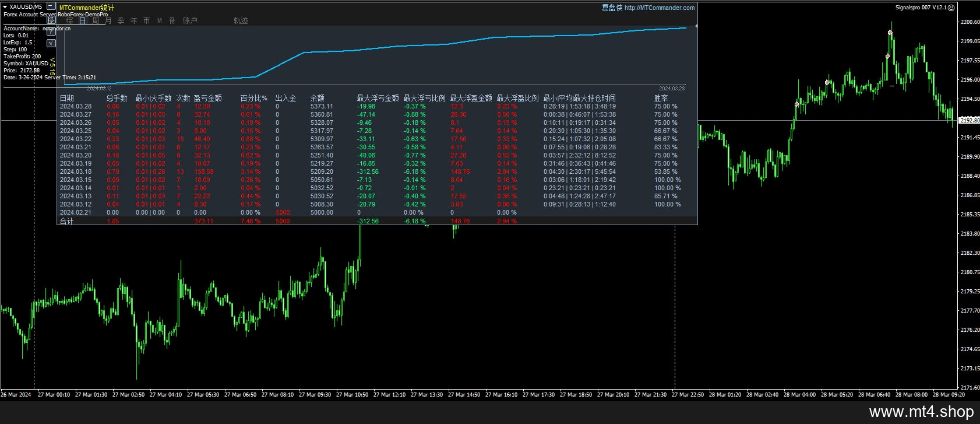Click the equity curve start date 2024.03.12
The width and height of the screenshot is (980, 424).
[x=99, y=89]
